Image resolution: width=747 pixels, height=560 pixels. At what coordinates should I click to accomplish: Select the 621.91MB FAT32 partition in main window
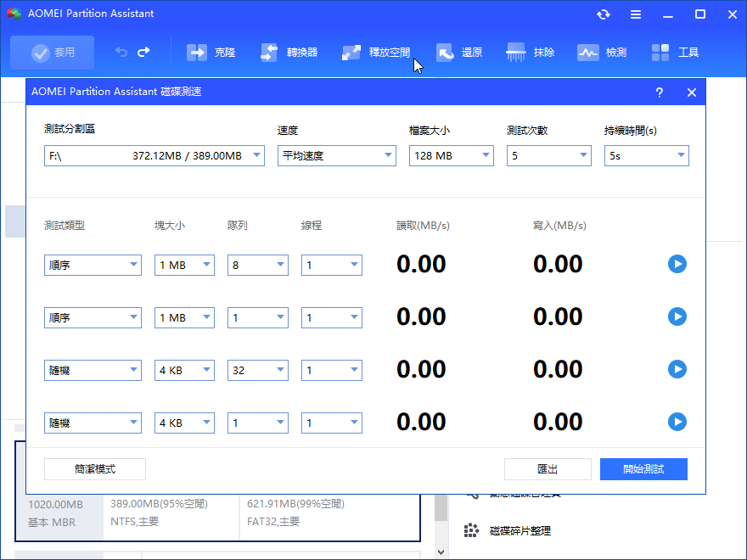click(329, 518)
